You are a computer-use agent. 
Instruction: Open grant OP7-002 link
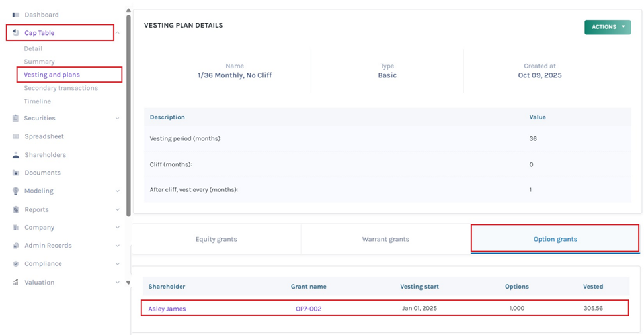click(308, 309)
